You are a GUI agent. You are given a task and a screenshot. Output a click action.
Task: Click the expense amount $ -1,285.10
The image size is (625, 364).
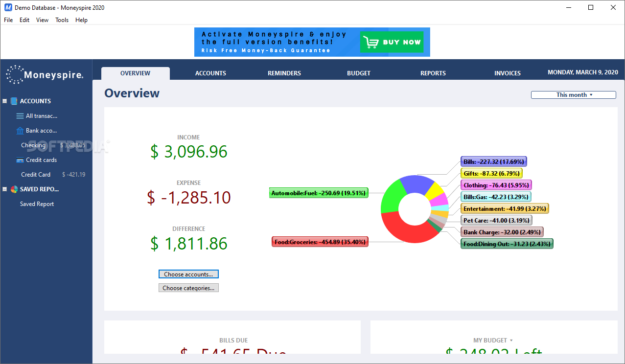[x=189, y=197]
